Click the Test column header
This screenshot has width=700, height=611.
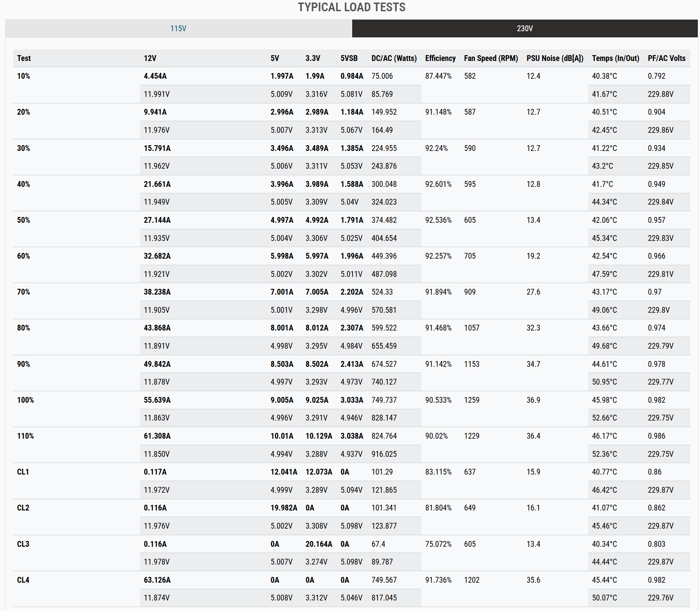24,58
